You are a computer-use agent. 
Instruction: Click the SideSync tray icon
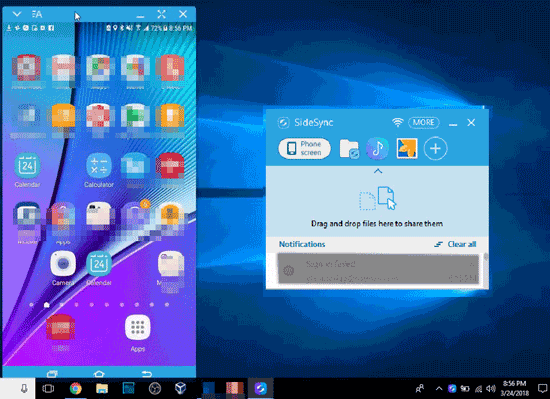point(452,388)
